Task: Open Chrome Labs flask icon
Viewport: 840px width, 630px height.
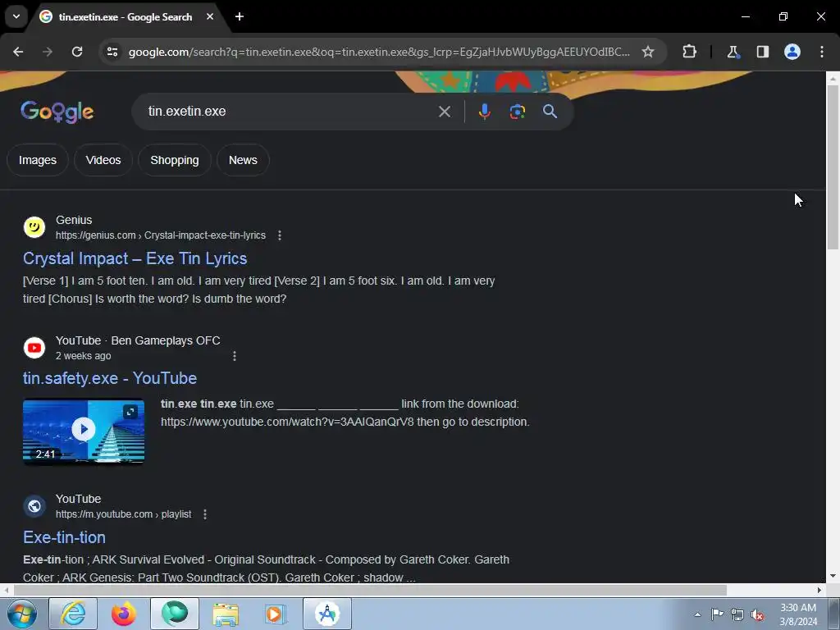Action: (733, 52)
